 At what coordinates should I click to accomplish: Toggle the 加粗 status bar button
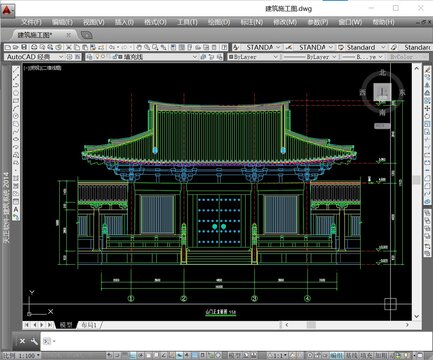(x=381, y=356)
